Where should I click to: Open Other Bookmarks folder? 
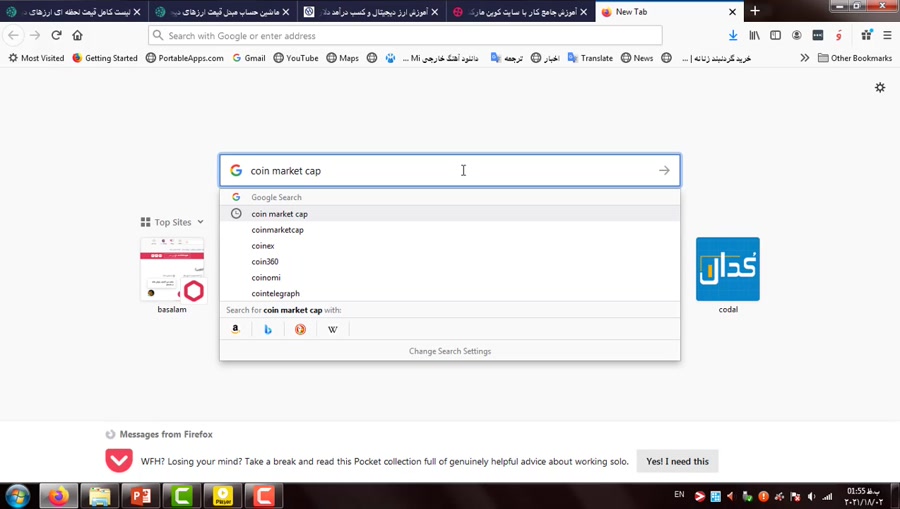pos(855,58)
